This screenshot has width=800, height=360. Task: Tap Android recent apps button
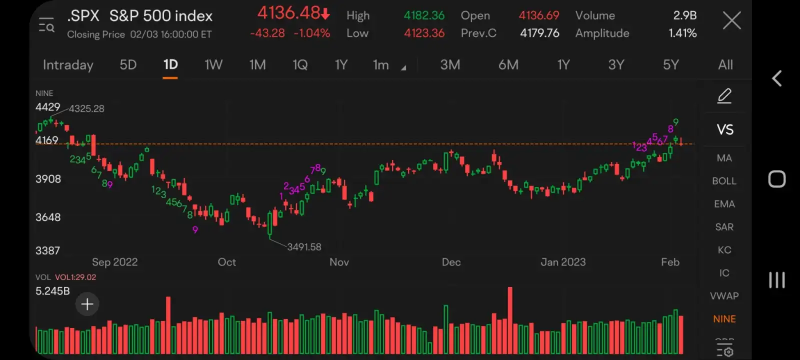pos(777,280)
